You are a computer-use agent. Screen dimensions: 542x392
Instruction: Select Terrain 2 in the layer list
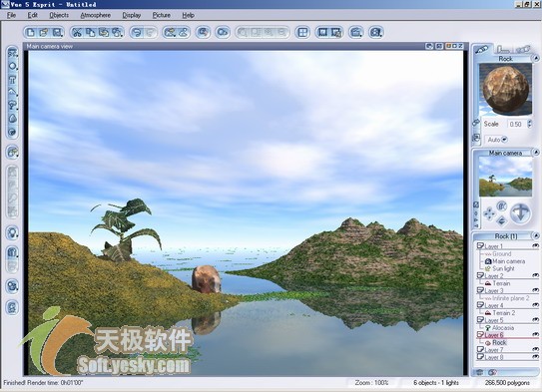[504, 313]
